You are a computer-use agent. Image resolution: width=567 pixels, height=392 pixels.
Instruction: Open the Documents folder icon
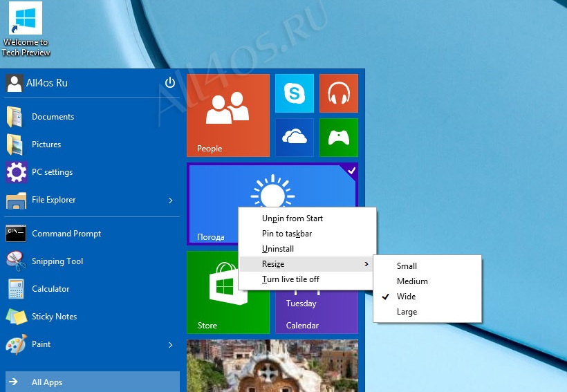(15, 116)
